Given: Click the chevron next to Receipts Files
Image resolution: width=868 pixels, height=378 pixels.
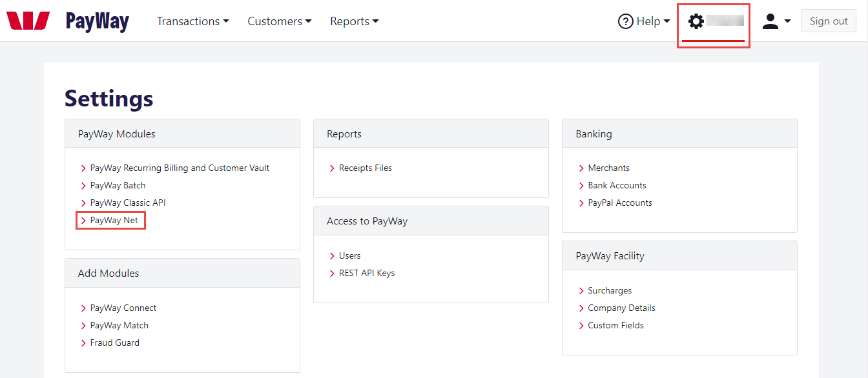Looking at the screenshot, I should 332,168.
